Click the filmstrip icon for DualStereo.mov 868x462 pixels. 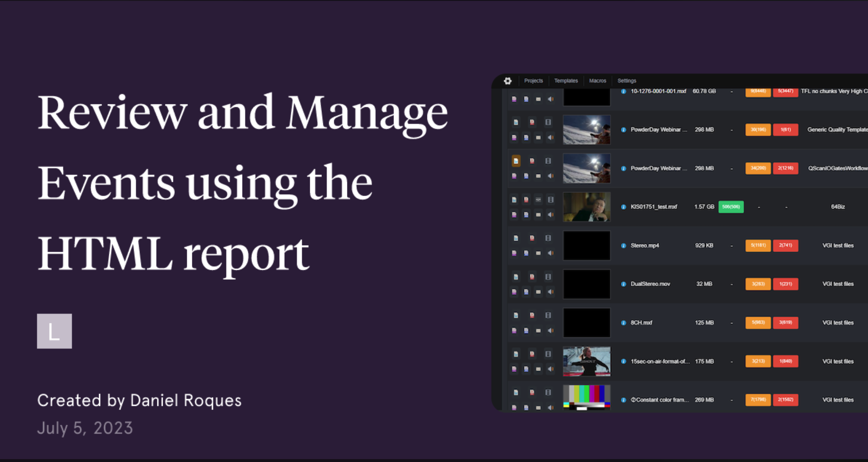pos(548,277)
